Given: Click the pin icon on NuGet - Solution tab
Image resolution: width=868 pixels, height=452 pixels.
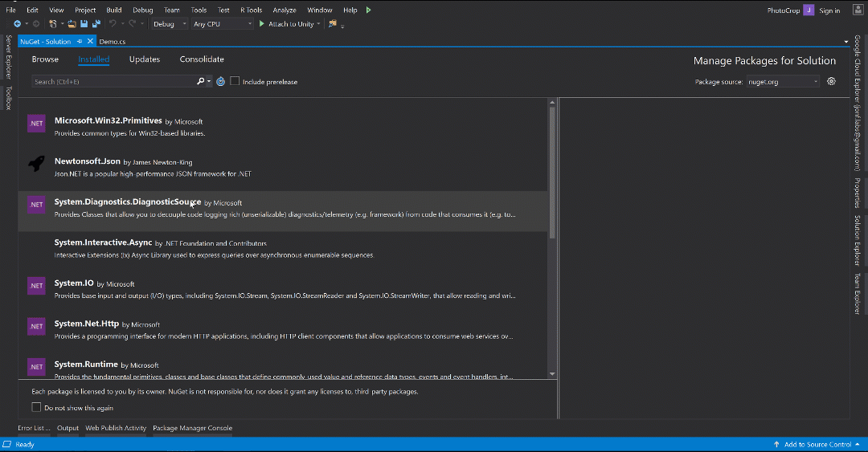Looking at the screenshot, I should tap(80, 42).
